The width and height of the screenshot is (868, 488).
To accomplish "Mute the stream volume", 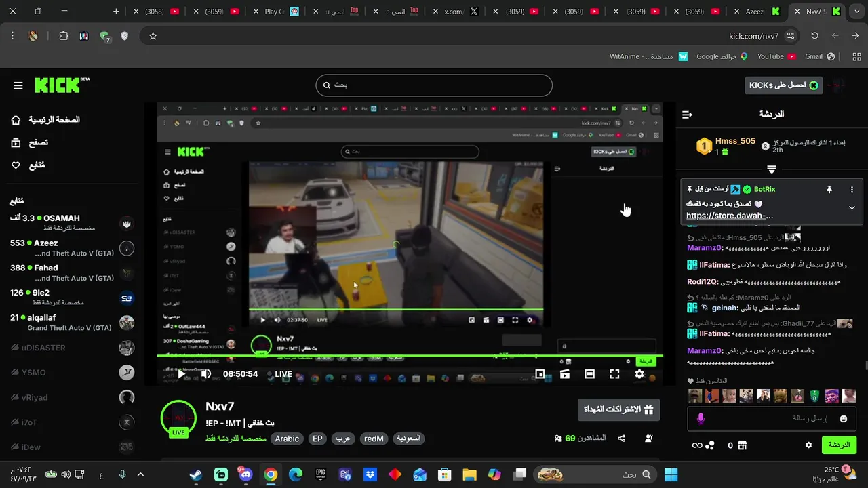I will [x=206, y=374].
